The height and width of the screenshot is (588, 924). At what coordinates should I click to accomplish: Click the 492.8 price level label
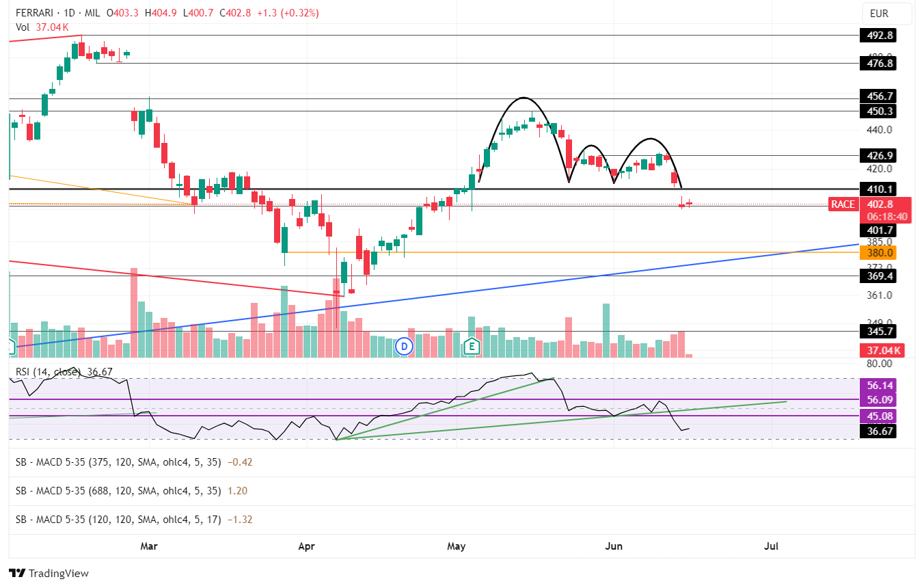[877, 36]
